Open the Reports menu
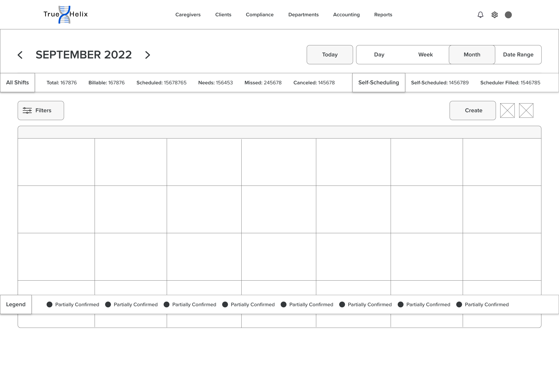The width and height of the screenshot is (559, 392). click(x=383, y=15)
